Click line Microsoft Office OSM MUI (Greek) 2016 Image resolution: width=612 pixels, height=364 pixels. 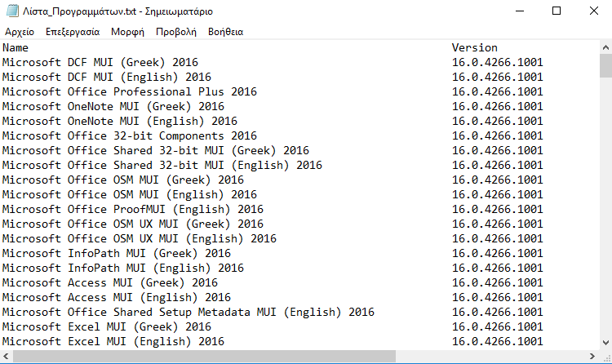[123, 180]
